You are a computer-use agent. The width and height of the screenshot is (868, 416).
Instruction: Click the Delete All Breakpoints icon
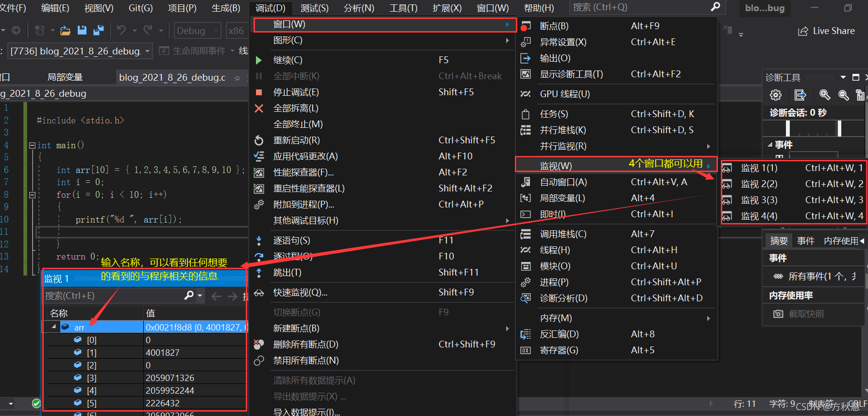point(259,345)
